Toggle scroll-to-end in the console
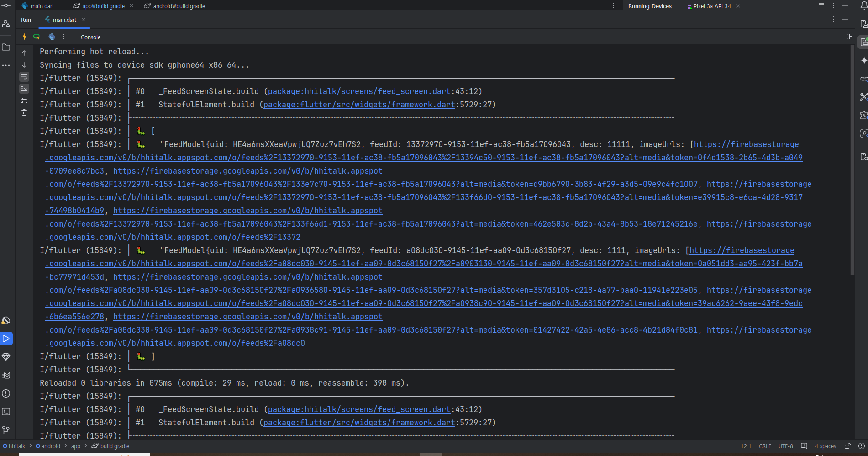The image size is (868, 456). pyautogui.click(x=24, y=89)
